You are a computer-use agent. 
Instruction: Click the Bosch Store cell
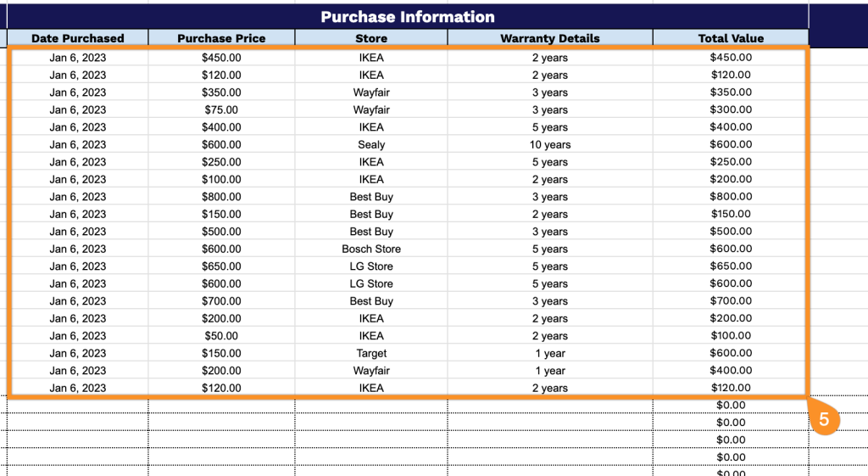tap(371, 249)
